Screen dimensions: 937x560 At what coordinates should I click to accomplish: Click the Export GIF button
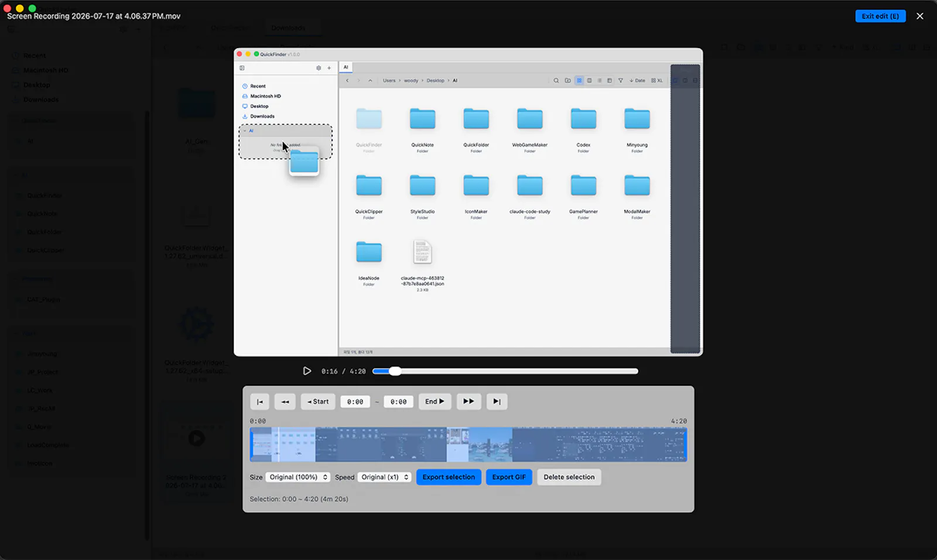(x=509, y=477)
